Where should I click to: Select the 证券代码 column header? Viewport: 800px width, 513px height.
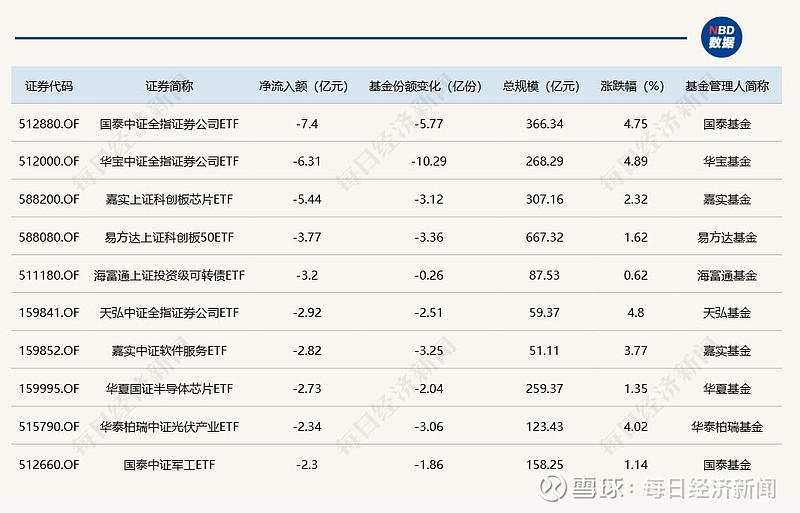pos(49,86)
